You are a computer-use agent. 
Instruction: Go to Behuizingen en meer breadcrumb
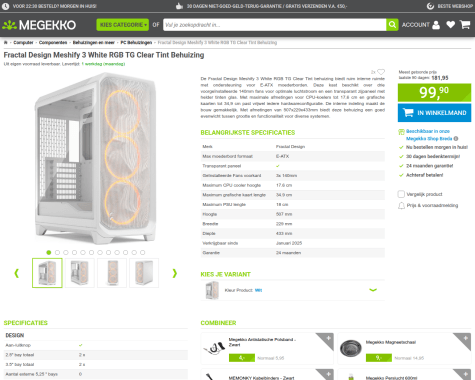click(x=94, y=42)
